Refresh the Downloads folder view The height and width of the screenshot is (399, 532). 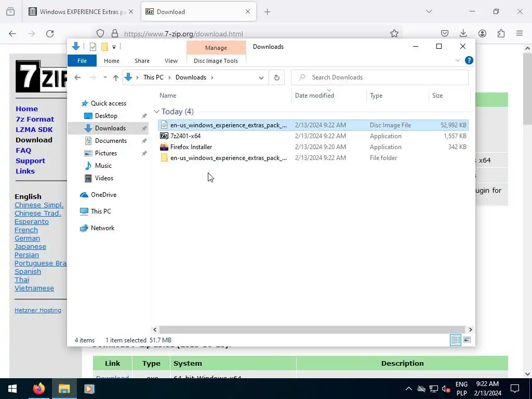click(x=277, y=78)
